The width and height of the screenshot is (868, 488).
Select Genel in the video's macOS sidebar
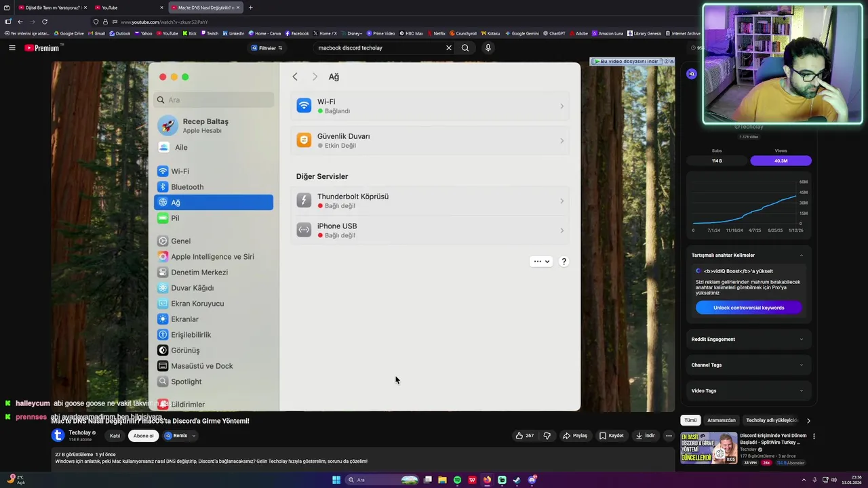(x=214, y=241)
